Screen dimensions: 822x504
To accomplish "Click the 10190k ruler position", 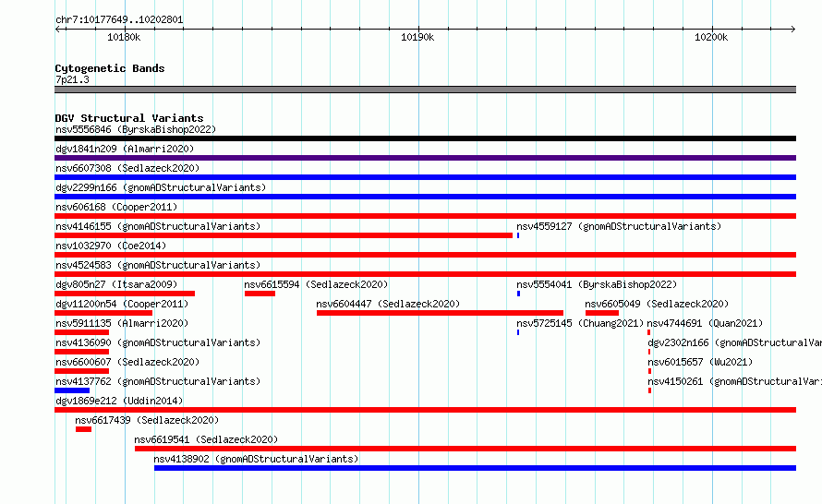I will click(417, 37).
